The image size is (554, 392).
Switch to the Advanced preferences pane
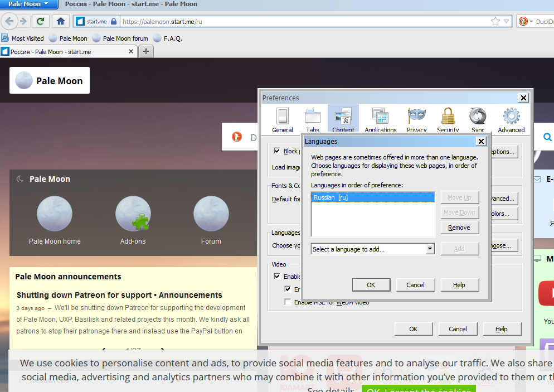(511, 120)
